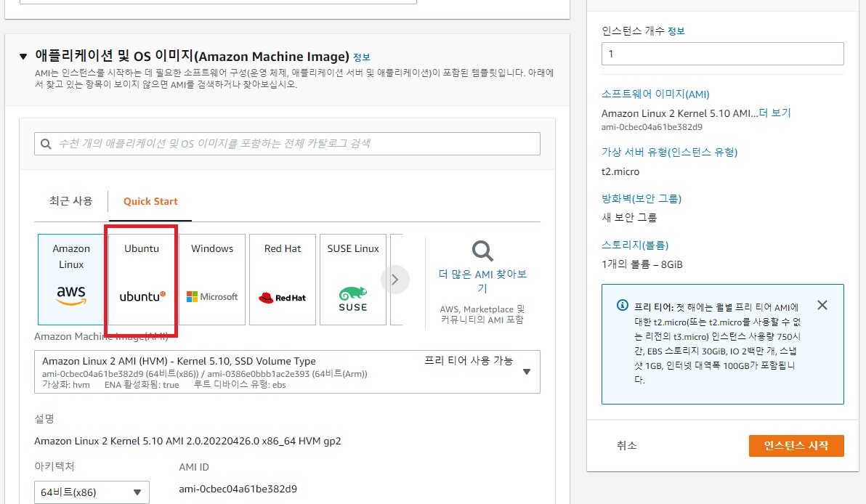Click the AMI catalog search field
This screenshot has width=866, height=504.
[287, 144]
